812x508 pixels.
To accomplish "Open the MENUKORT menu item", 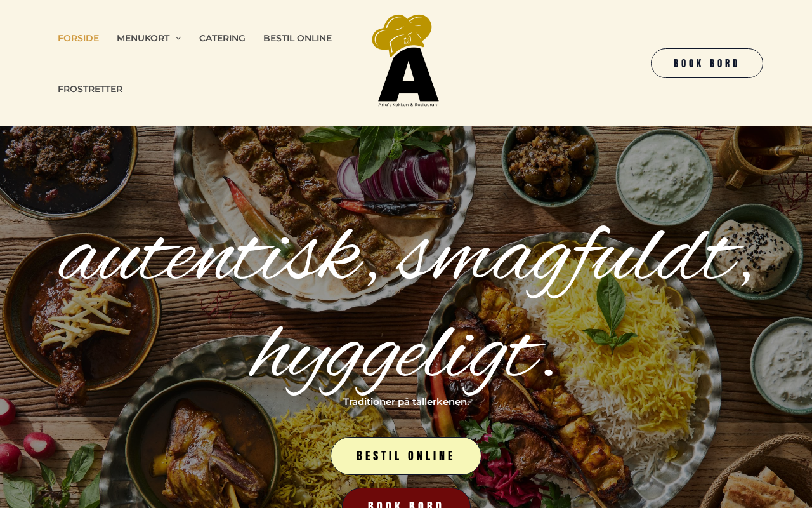I will [143, 38].
